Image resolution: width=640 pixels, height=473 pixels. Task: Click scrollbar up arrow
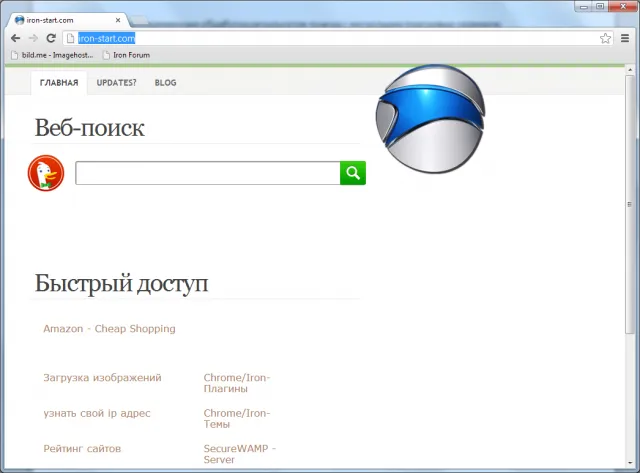630,70
